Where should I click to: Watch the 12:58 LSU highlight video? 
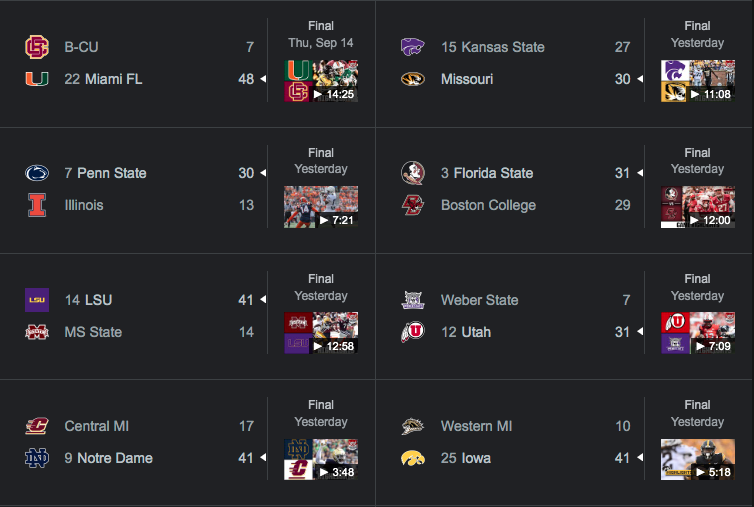coord(321,333)
